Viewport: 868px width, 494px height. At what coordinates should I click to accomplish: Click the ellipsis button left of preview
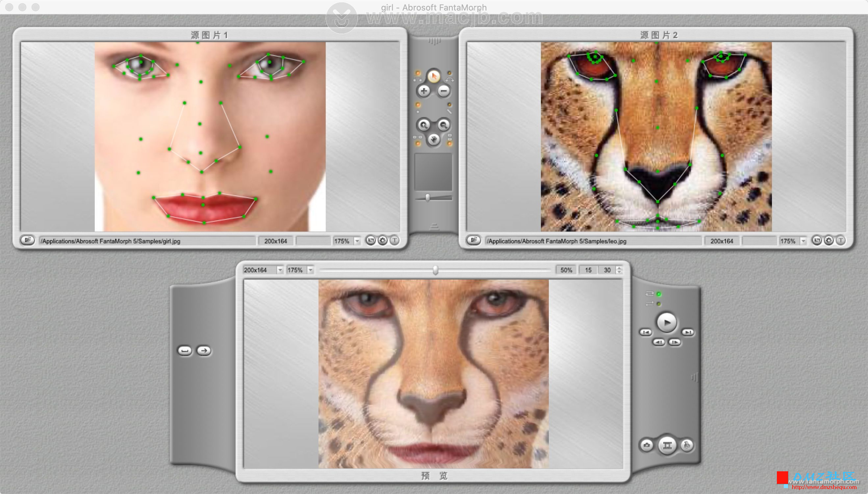tap(185, 351)
